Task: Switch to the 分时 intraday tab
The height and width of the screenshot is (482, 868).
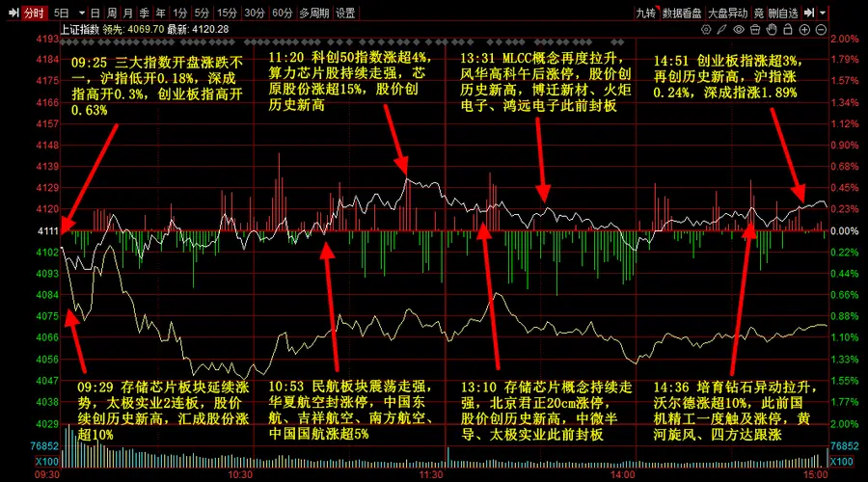Action: (x=34, y=13)
